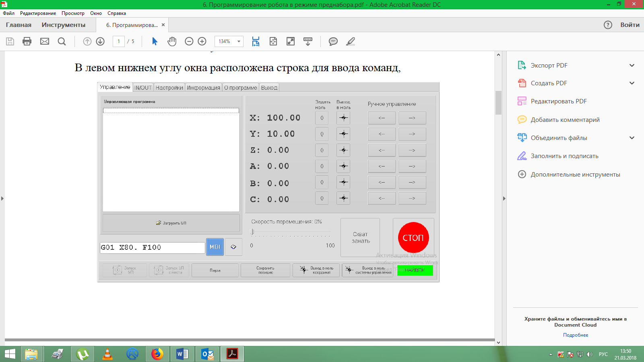Viewport: 644px width, 362px height.
Task: Open the Файл menu
Action: [x=8, y=13]
